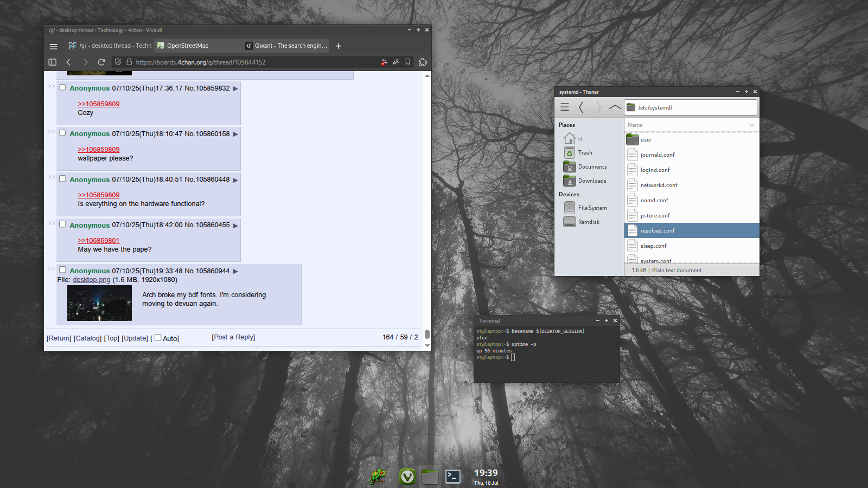This screenshot has height=488, width=868.
Task: Click the Thunar path bar /etc/systemd/
Action: (x=691, y=107)
